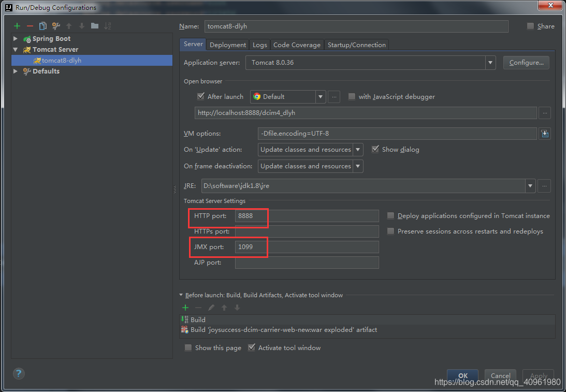Select tomcat8-dlyh configuration in tree
This screenshot has width=566, height=392.
[x=92, y=60]
